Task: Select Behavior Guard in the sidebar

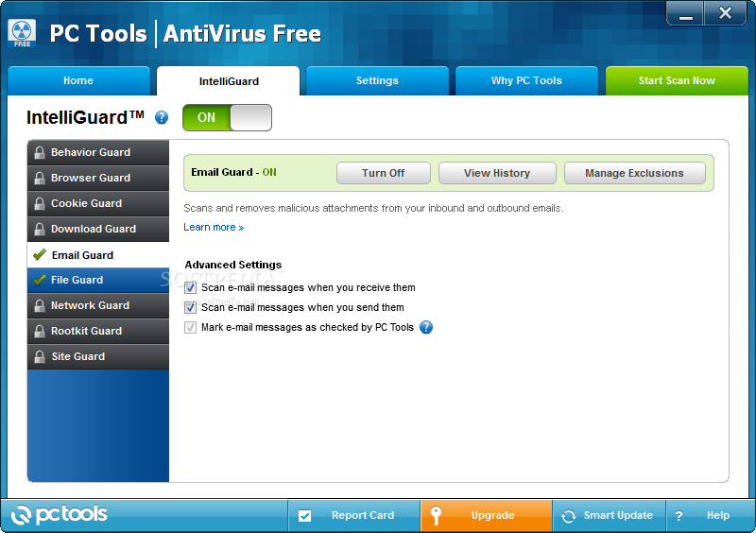Action: click(x=98, y=152)
